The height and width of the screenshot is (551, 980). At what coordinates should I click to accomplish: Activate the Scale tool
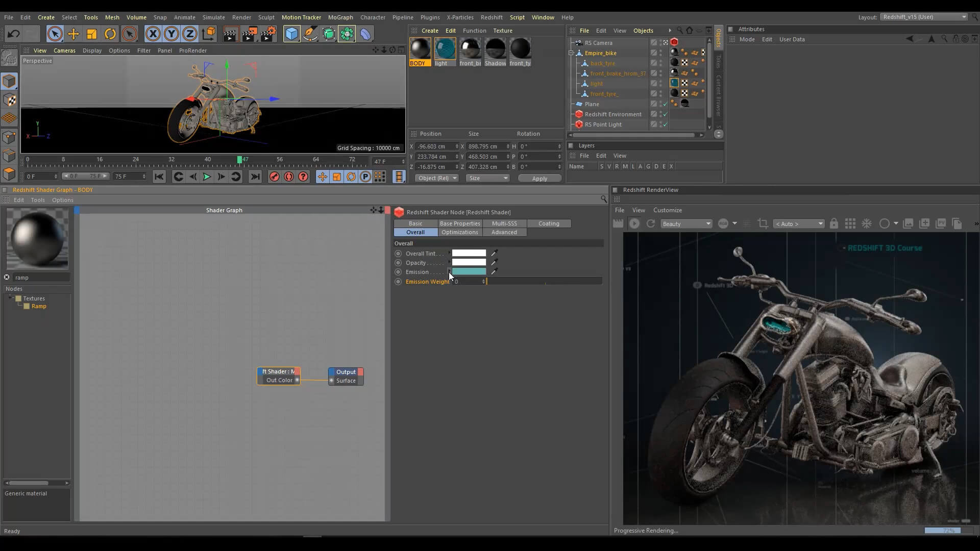[x=92, y=34]
